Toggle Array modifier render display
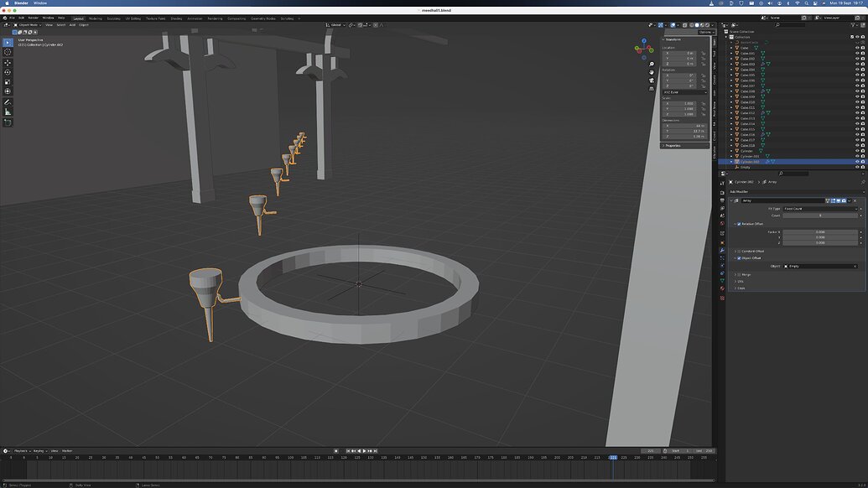The width and height of the screenshot is (868, 488). pos(844,201)
